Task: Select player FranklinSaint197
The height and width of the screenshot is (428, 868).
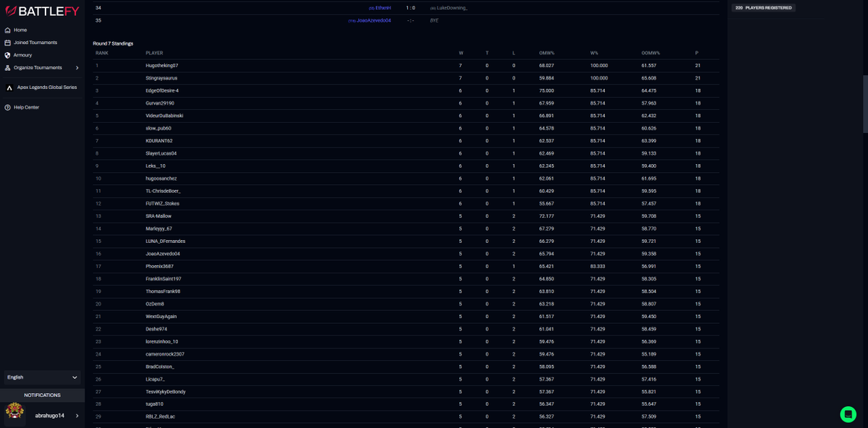Action: tap(163, 279)
